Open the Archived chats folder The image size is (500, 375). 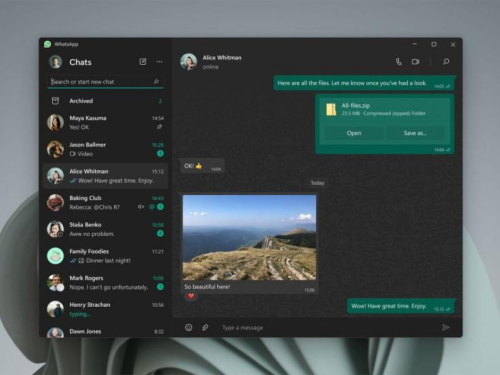pos(106,101)
